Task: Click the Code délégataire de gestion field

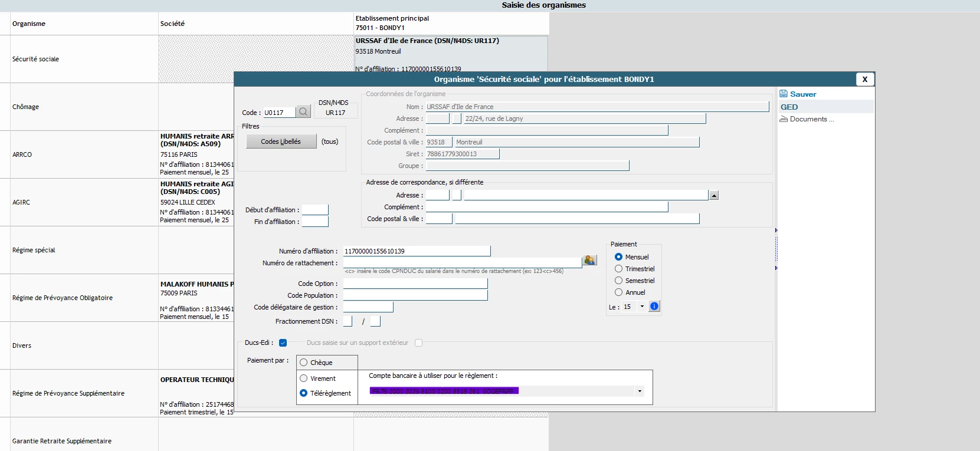Action: [368, 307]
